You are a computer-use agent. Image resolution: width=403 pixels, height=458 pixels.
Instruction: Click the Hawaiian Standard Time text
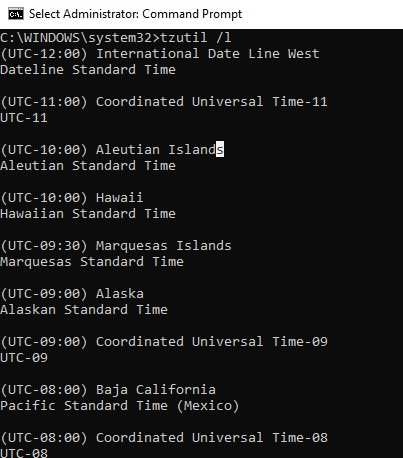click(x=88, y=214)
